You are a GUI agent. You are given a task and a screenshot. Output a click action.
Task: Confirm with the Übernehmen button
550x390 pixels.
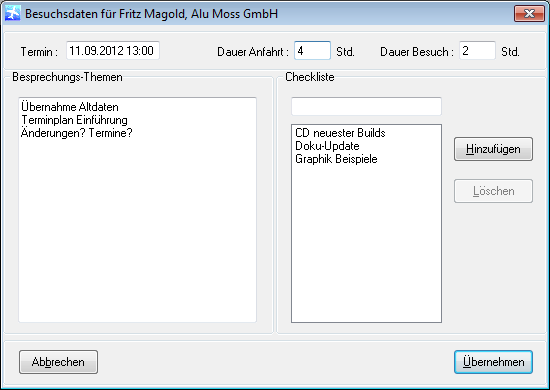pyautogui.click(x=493, y=362)
